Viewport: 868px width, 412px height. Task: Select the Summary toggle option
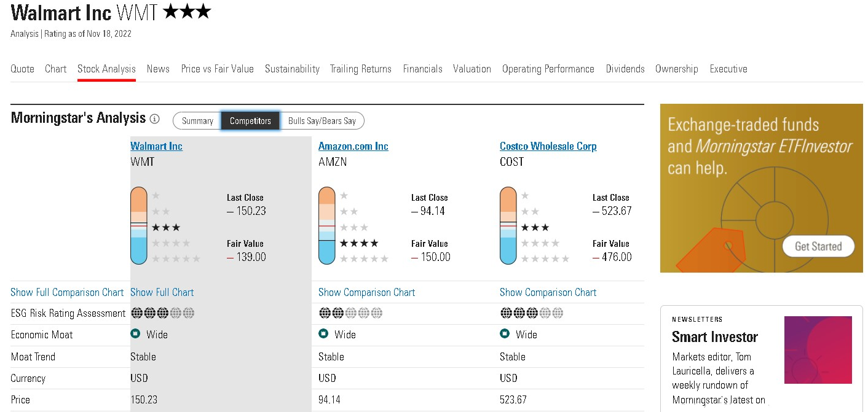[197, 121]
